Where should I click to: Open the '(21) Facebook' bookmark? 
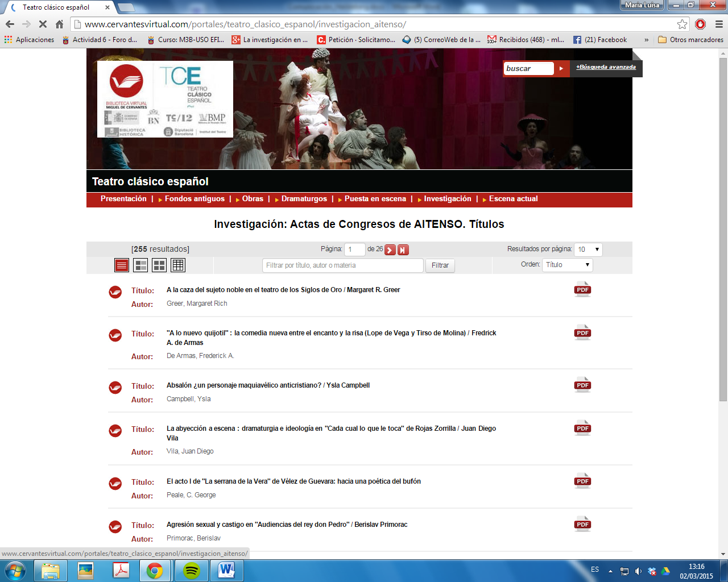pos(600,40)
